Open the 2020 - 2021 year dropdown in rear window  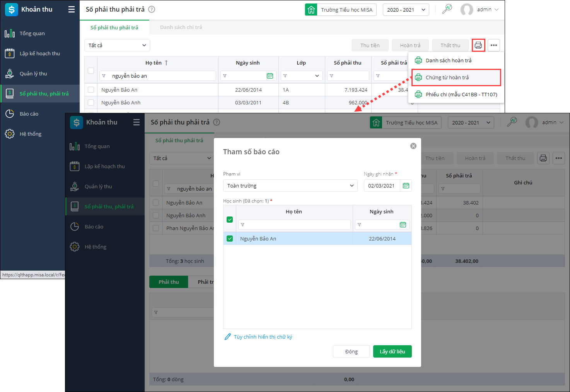[406, 10]
